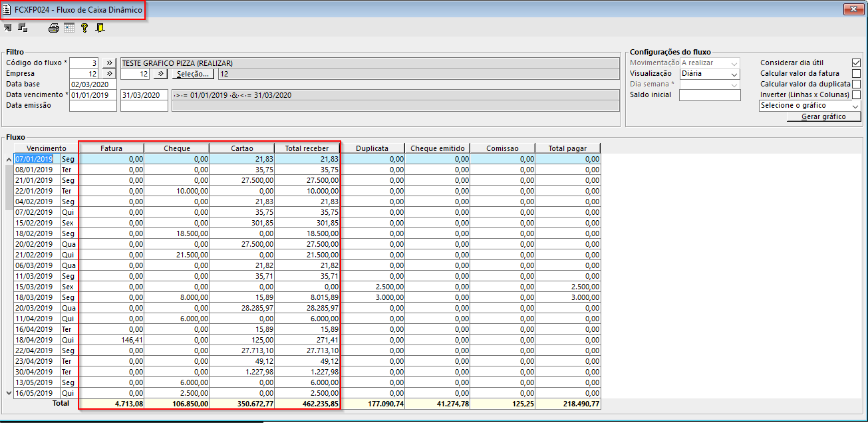Click the grid scrollbar up arrow
The image size is (868, 423).
pos(9,159)
